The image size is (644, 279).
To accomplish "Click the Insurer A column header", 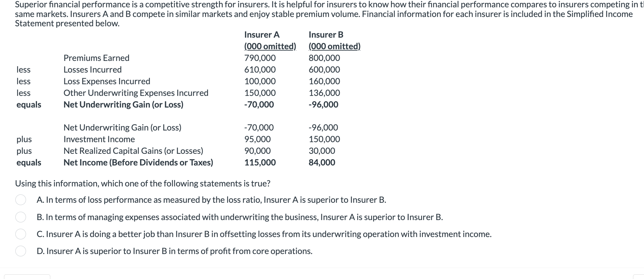I will (262, 34).
